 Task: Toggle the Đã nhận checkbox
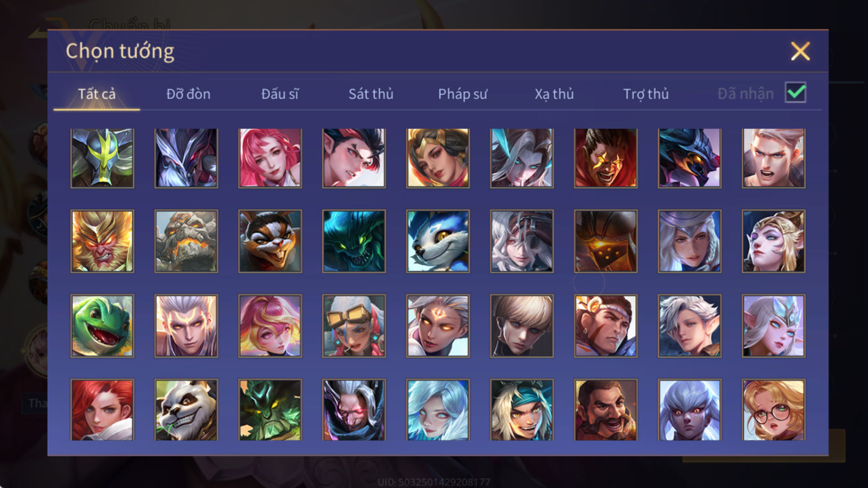(795, 93)
